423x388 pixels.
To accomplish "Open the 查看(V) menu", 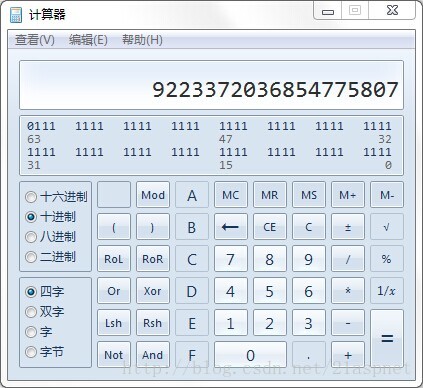I will coord(35,40).
